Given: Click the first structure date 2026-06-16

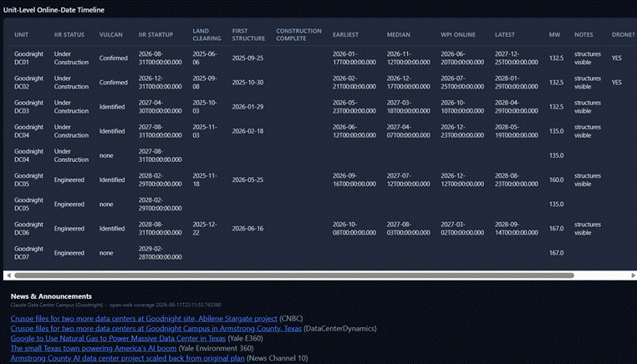Looking at the screenshot, I should [x=247, y=229].
